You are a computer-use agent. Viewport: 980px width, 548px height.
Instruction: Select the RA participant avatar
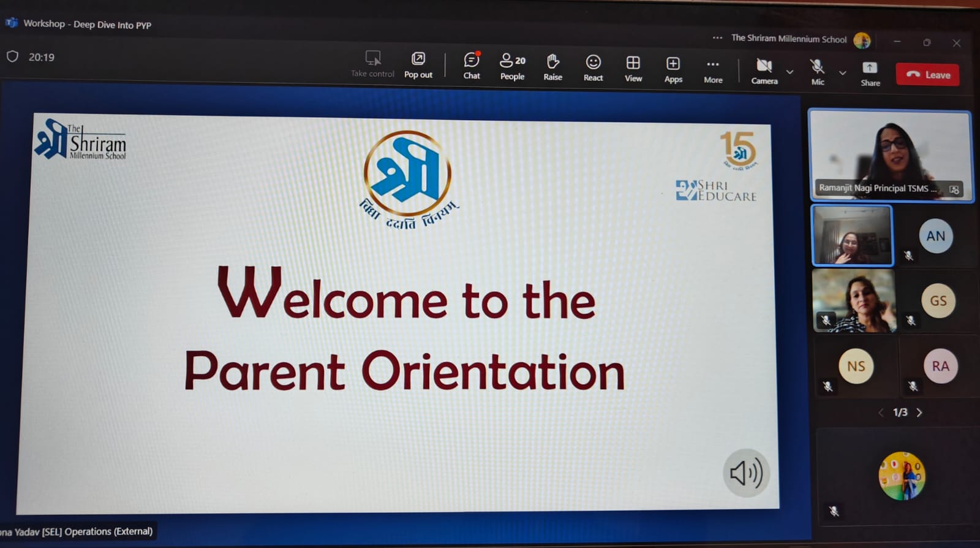[940, 366]
